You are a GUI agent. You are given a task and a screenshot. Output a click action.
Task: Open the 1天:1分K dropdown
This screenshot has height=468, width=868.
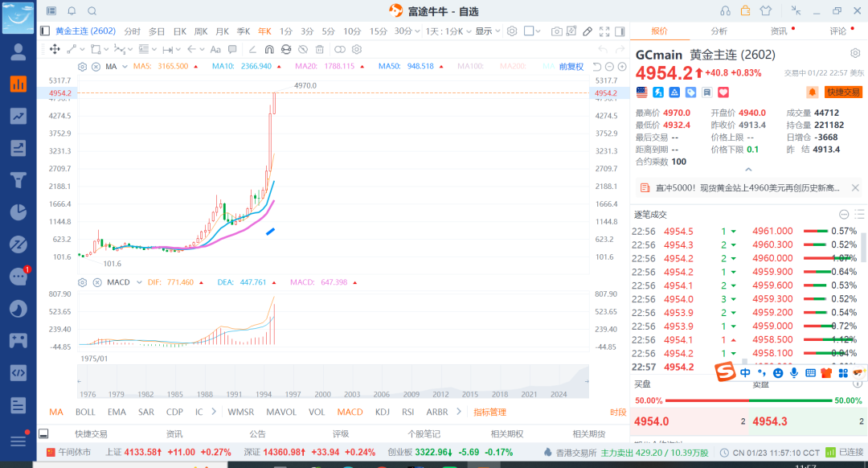tap(448, 31)
